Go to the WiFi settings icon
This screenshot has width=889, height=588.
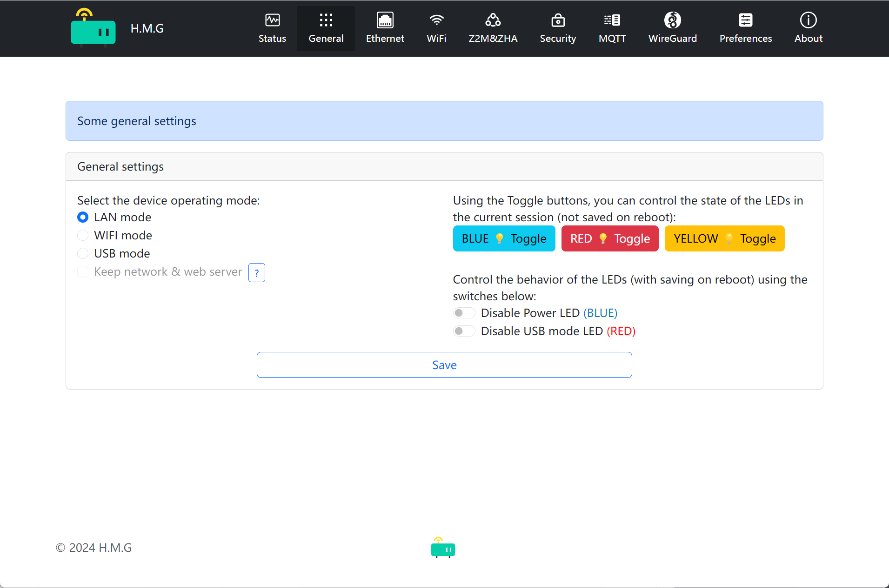coord(436,20)
